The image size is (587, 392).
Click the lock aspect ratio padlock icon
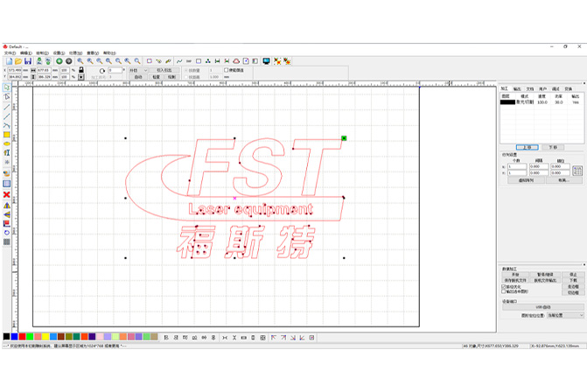click(x=81, y=70)
